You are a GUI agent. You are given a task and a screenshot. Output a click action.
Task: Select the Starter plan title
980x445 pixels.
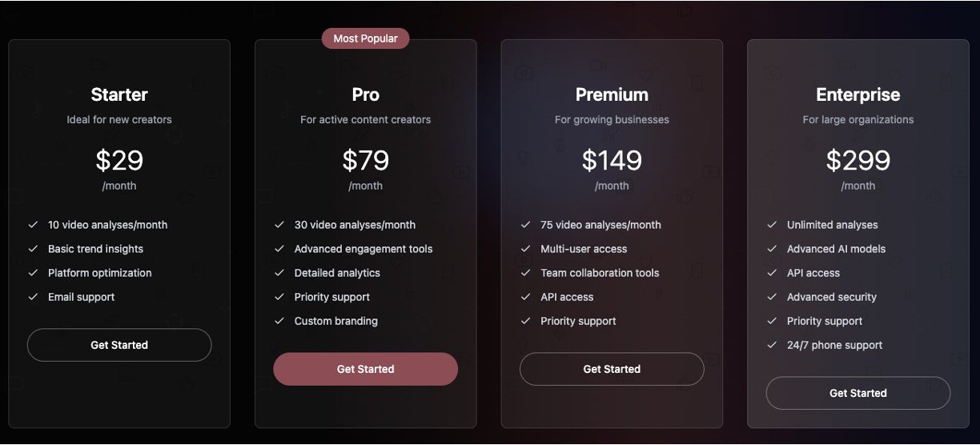click(x=119, y=94)
